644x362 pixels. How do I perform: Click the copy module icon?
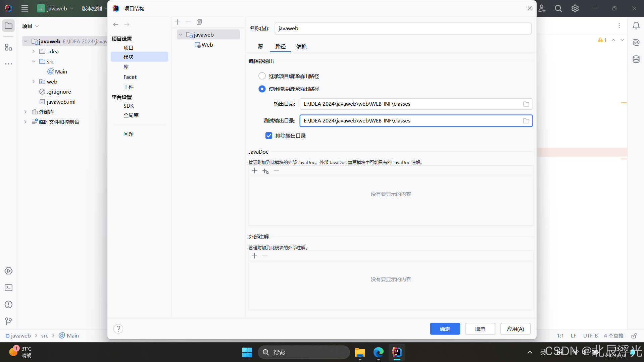coord(199,22)
